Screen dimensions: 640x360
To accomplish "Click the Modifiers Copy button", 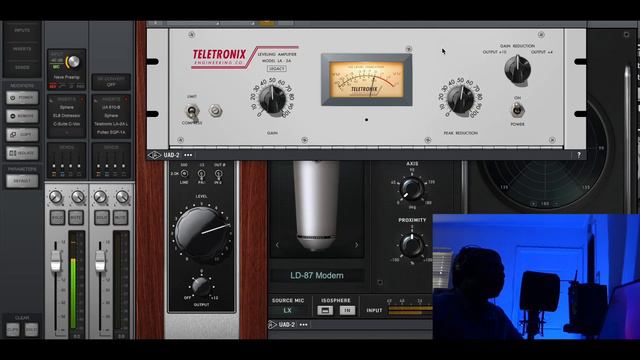I will click(22, 134).
